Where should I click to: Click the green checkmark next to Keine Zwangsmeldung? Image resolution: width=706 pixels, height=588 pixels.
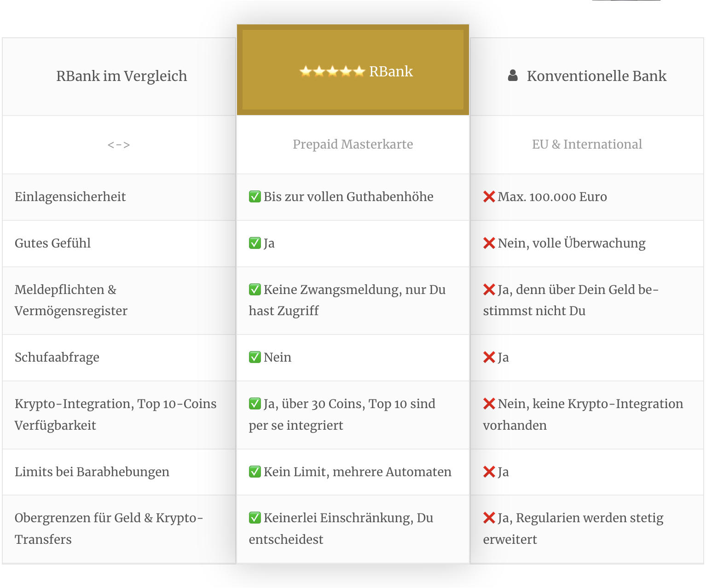255,289
